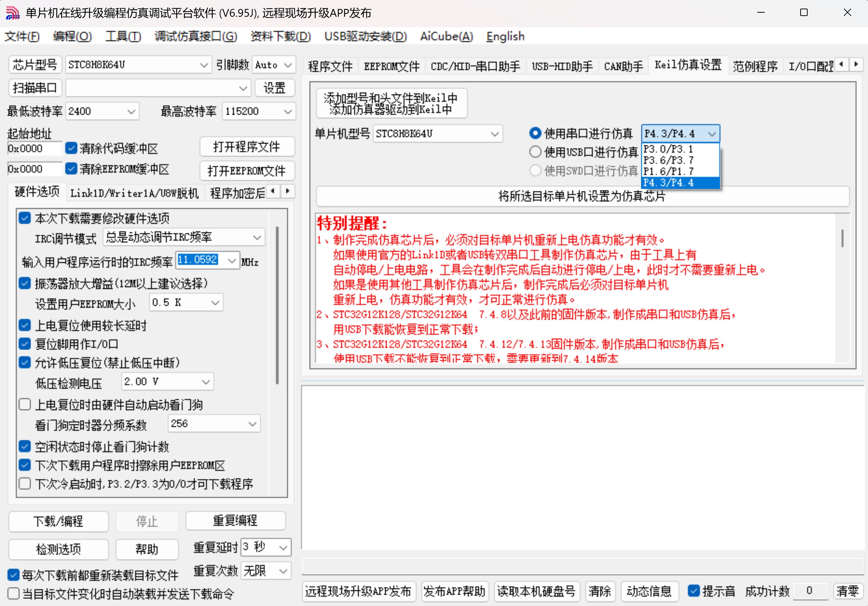Enable 下次冷启动时P3.2/P3.3 checkbox
The height and width of the screenshot is (606, 868).
[x=25, y=483]
